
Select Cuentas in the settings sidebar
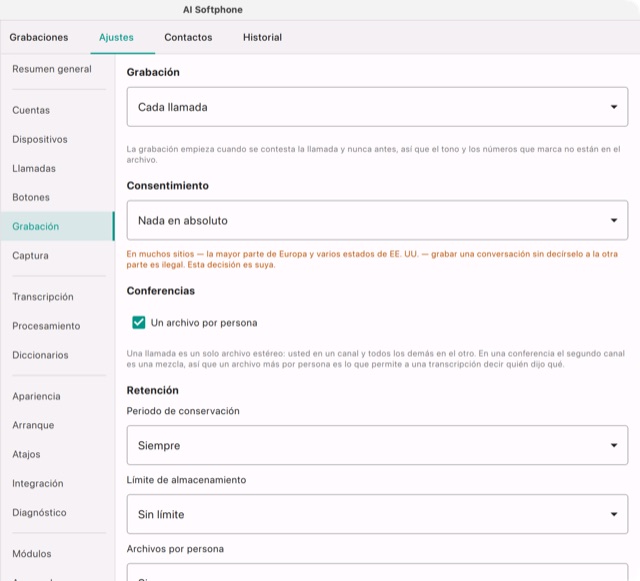[x=31, y=110]
